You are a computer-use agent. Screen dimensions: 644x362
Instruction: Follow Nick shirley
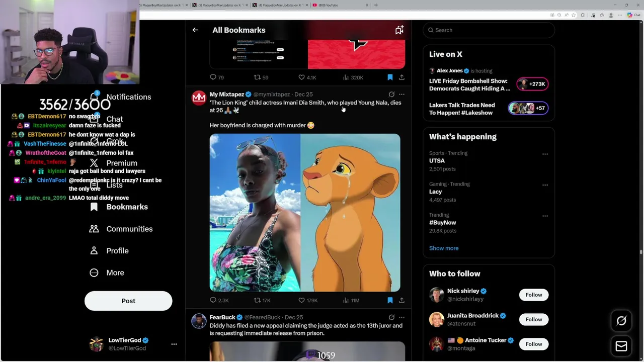point(534,295)
